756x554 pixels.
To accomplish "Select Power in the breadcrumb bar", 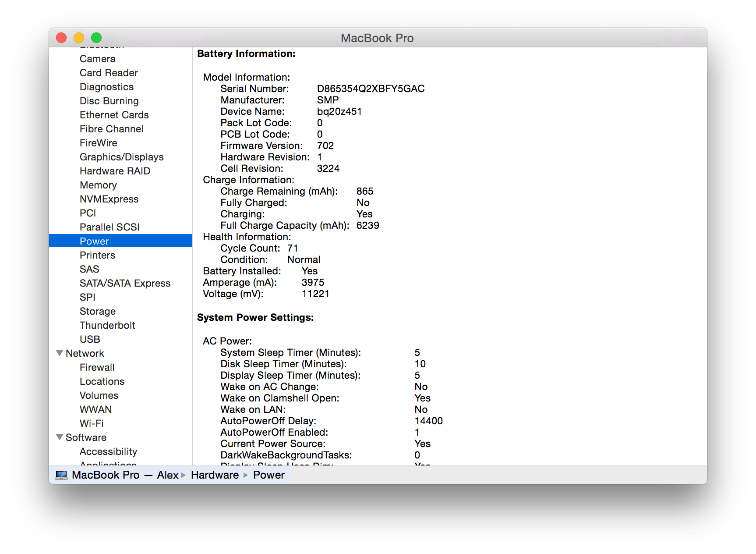I will tap(268, 475).
